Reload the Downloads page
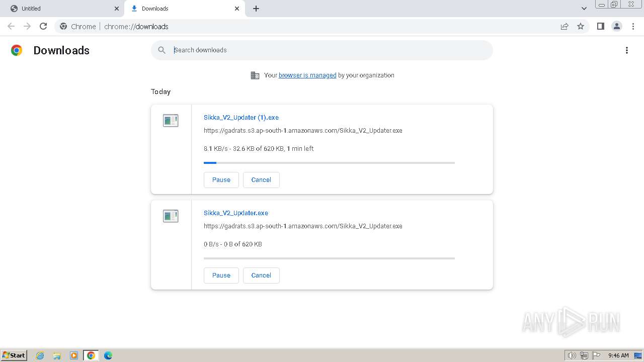Viewport: 644px width, 362px height. 43,26
